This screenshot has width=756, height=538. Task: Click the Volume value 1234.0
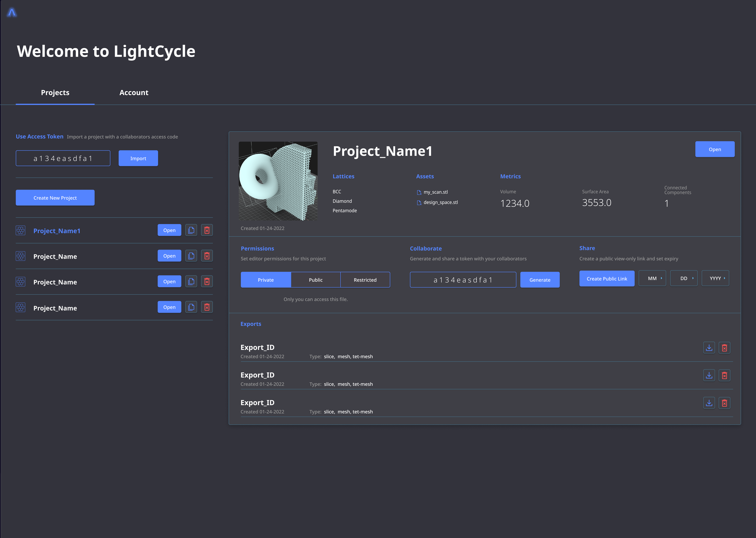pos(515,203)
